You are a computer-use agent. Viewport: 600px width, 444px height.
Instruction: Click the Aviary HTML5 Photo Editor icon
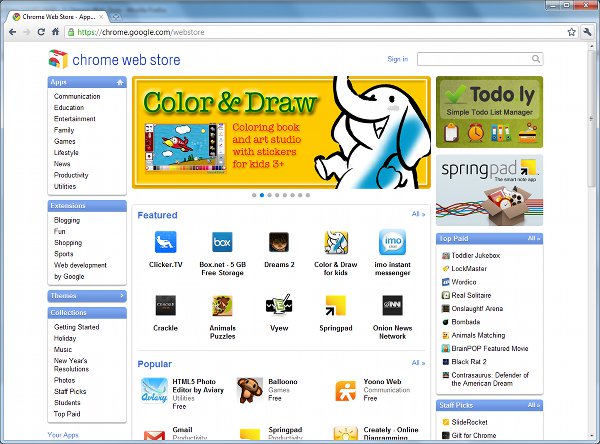click(x=154, y=391)
